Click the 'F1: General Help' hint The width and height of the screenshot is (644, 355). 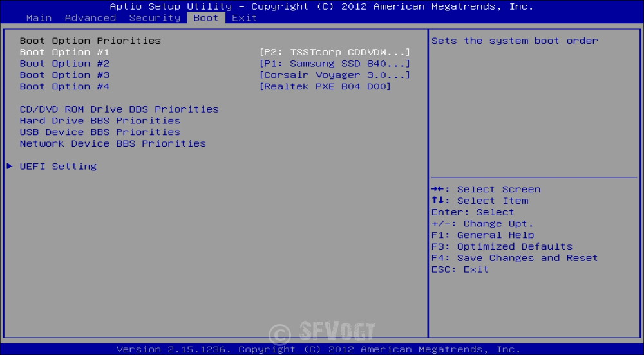click(x=482, y=235)
